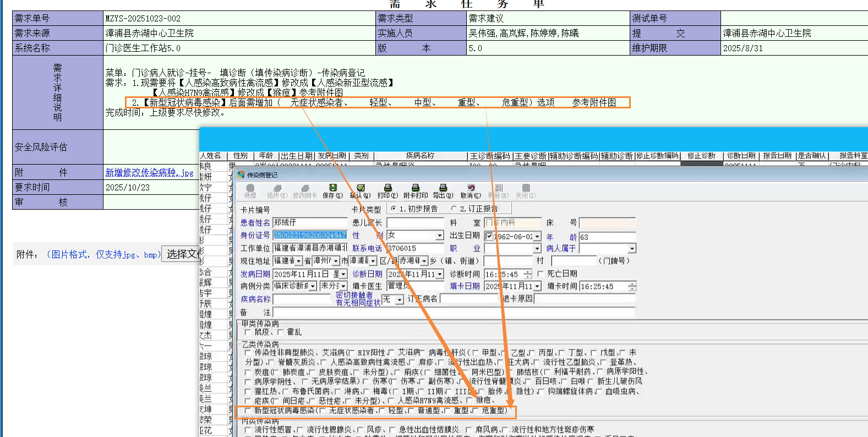Click the 年龄 field showing 63
Image resolution: width=868 pixels, height=437 pixels.
(x=607, y=237)
